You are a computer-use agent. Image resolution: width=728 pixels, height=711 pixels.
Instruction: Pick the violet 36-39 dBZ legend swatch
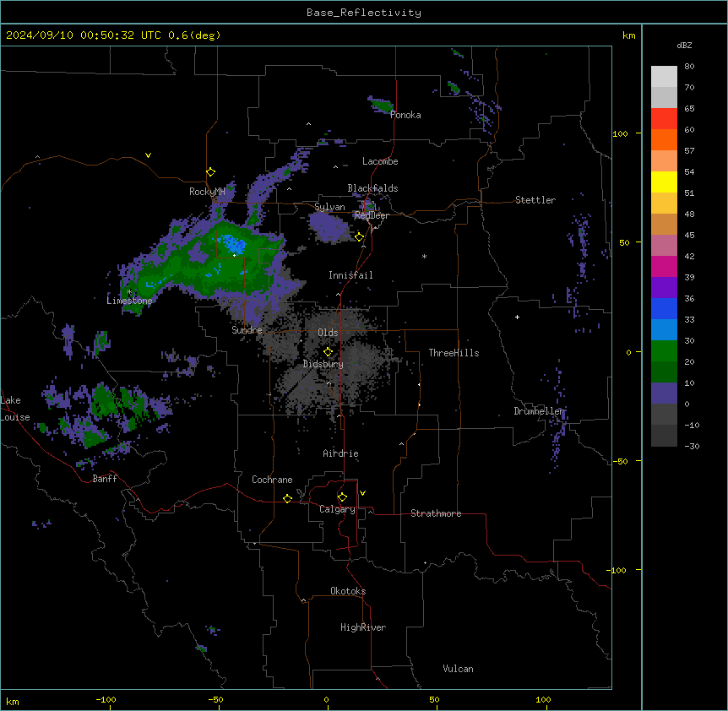click(x=664, y=287)
